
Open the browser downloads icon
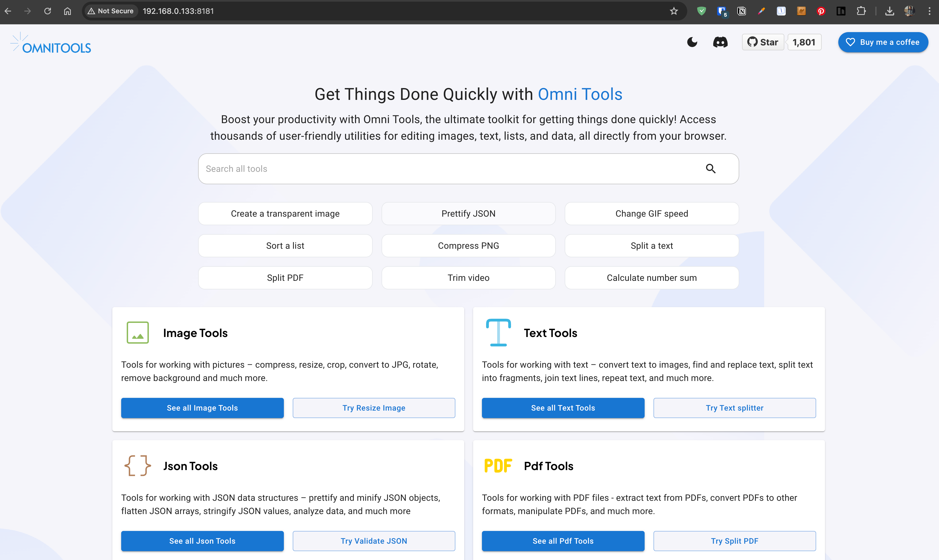coord(889,11)
